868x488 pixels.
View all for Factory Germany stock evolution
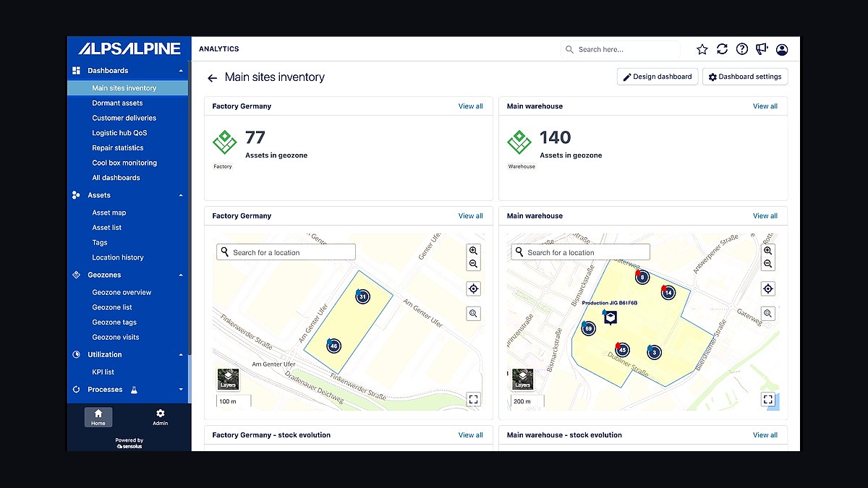tap(470, 435)
